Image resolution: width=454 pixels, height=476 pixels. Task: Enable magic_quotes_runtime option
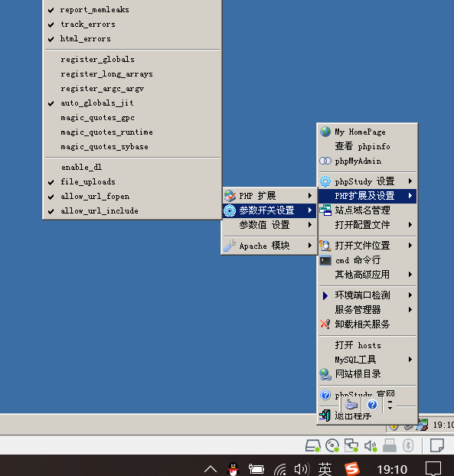[x=132, y=132]
